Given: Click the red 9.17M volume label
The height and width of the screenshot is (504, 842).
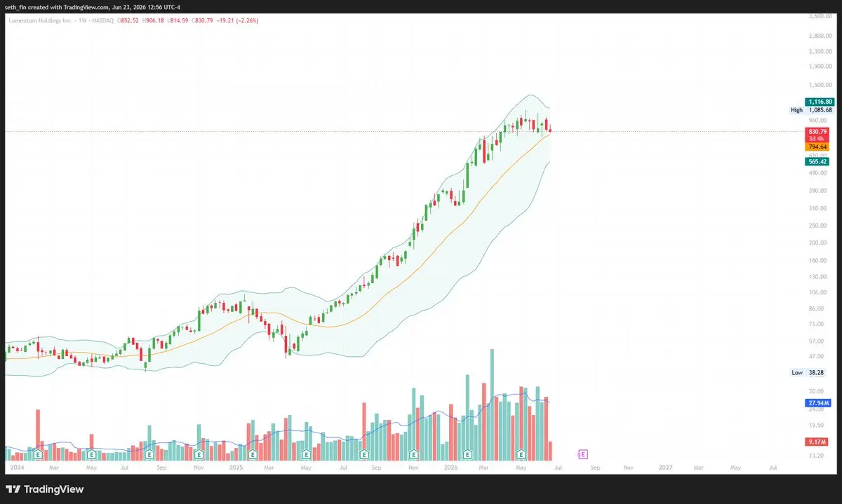Looking at the screenshot, I should (x=818, y=442).
